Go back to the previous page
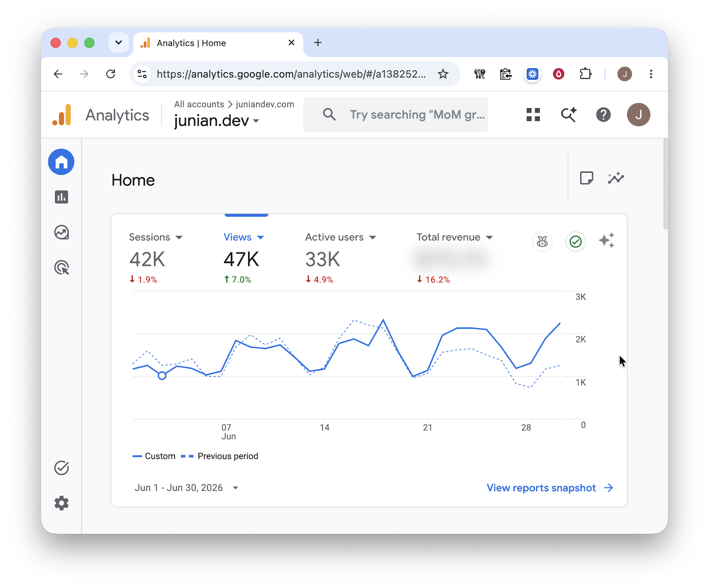The height and width of the screenshot is (588, 709). [x=58, y=74]
